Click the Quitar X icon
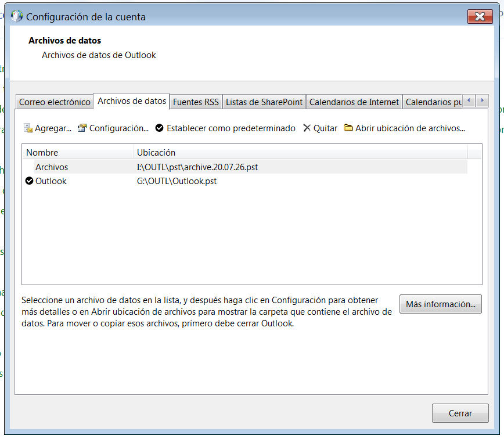 click(x=307, y=128)
